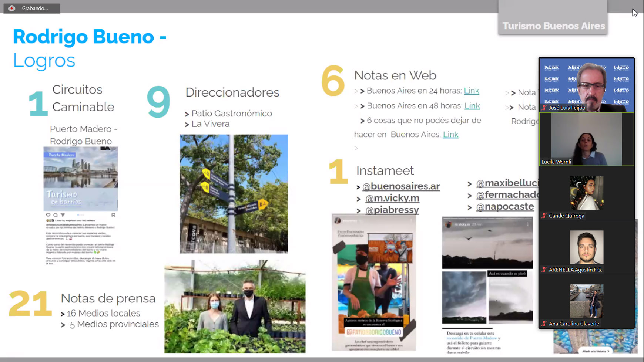The height and width of the screenshot is (362, 644).
Task: Select Lucila Wernli's video tile
Action: 586,139
